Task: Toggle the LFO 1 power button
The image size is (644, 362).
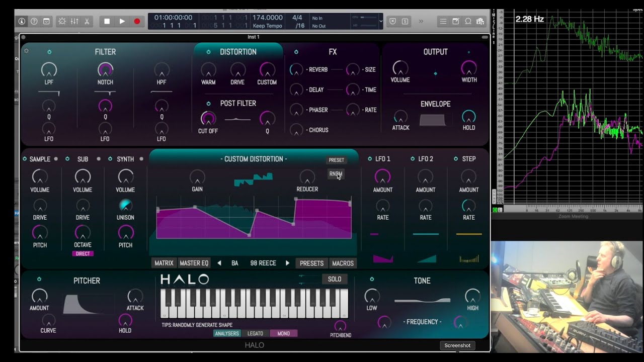Action: point(370,159)
